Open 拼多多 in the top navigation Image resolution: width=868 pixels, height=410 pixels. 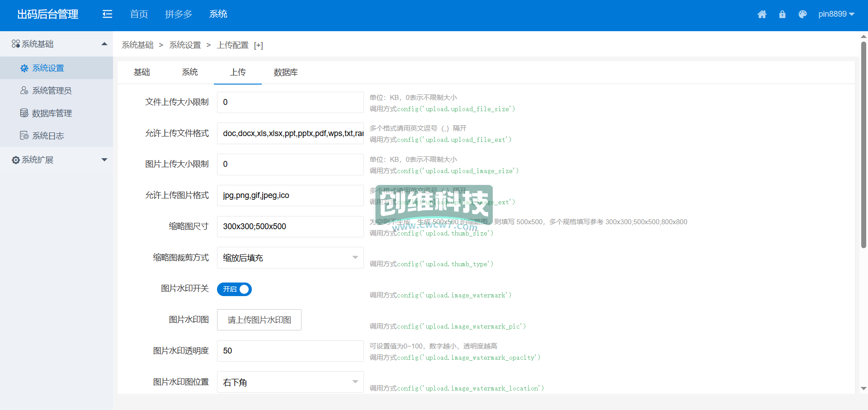pyautogui.click(x=179, y=14)
